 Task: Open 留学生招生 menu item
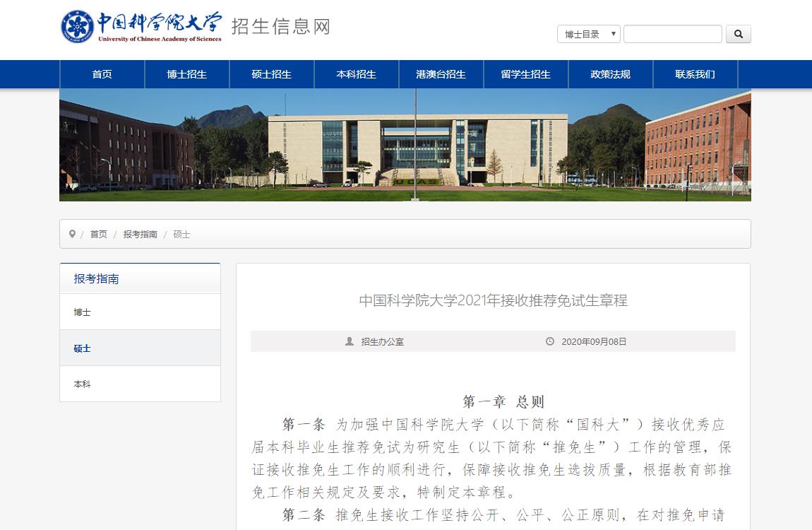click(526, 74)
